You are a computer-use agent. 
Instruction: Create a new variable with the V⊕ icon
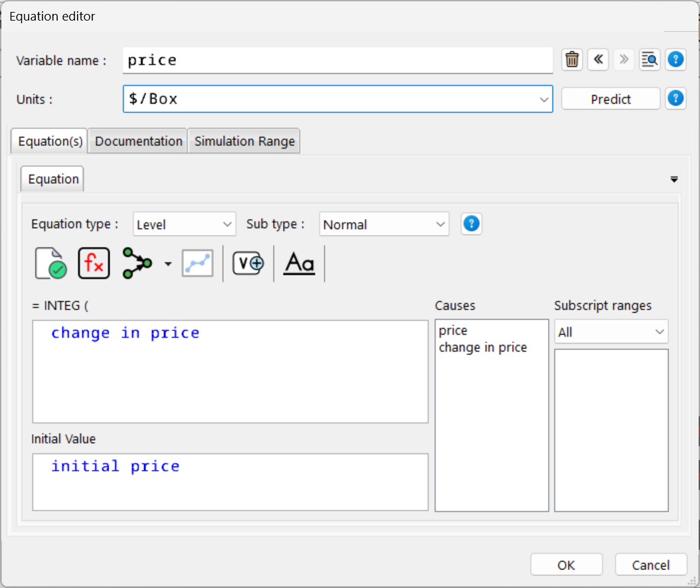247,263
